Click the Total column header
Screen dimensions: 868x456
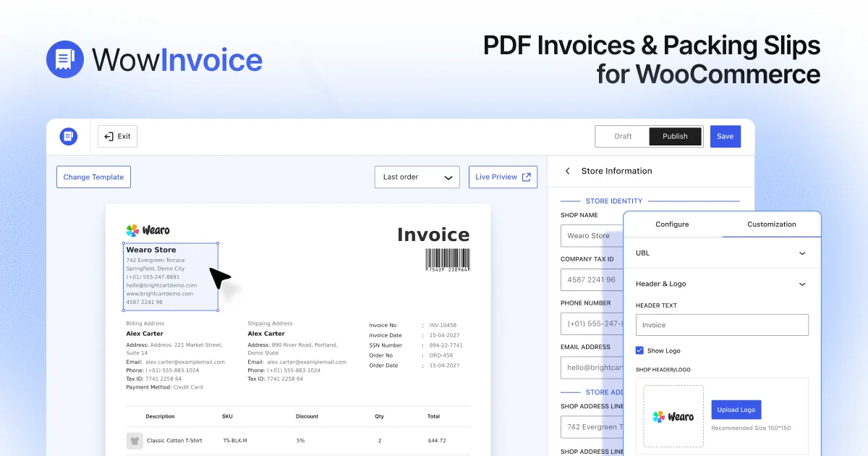tap(433, 416)
